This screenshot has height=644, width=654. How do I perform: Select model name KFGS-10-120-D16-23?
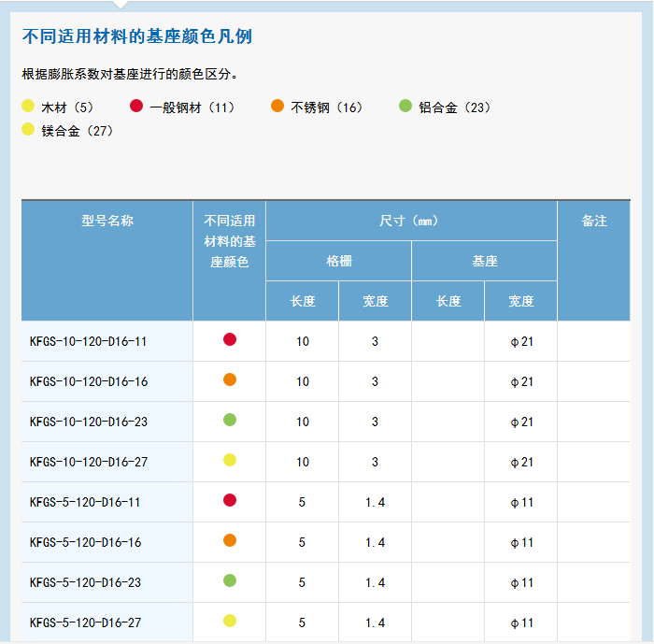89,422
